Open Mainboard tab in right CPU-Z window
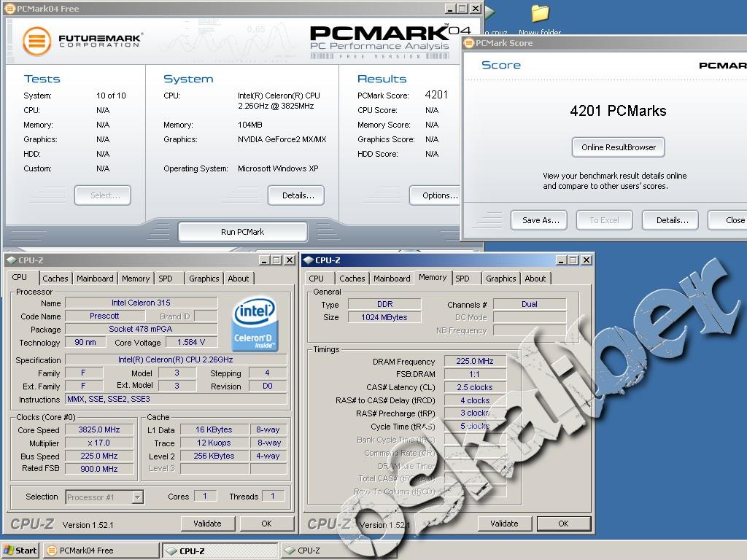The height and width of the screenshot is (560, 747). tap(392, 279)
